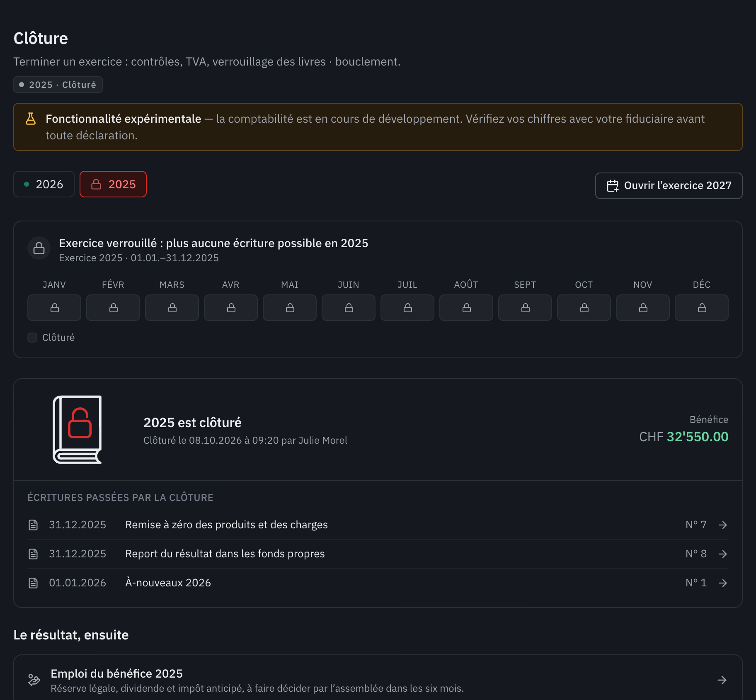The height and width of the screenshot is (700, 756).
Task: Click the CHF 32'550.00 profit amount
Action: tap(684, 437)
